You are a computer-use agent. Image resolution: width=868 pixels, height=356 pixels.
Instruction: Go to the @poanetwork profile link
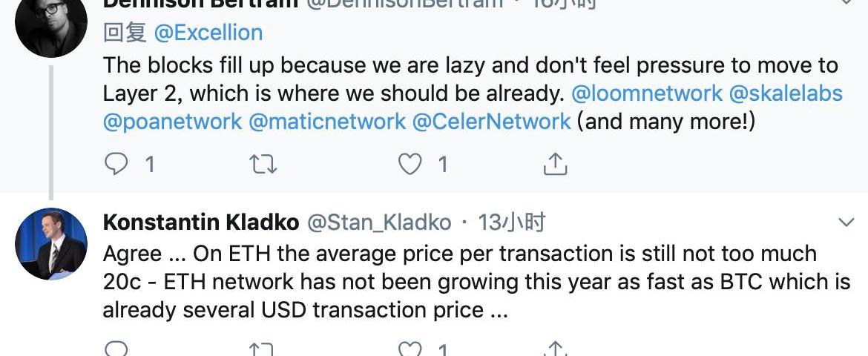click(172, 121)
